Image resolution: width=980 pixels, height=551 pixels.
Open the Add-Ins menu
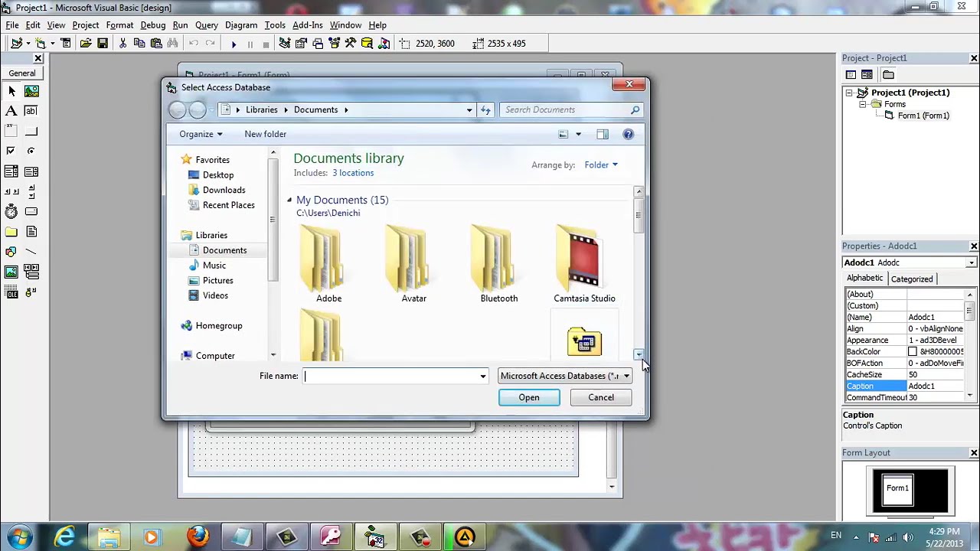tap(308, 24)
